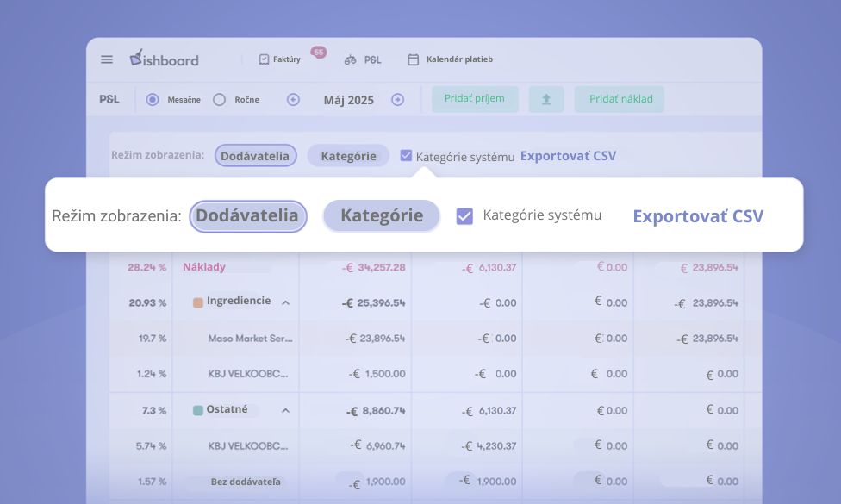Click the Exportovať CSV link
The width and height of the screenshot is (841, 504).
tap(698, 216)
